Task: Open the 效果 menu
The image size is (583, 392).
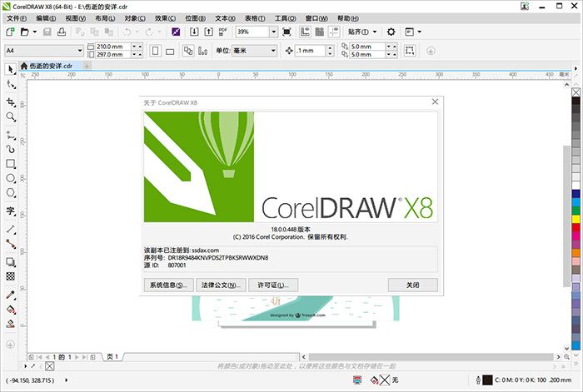Action: [x=165, y=18]
